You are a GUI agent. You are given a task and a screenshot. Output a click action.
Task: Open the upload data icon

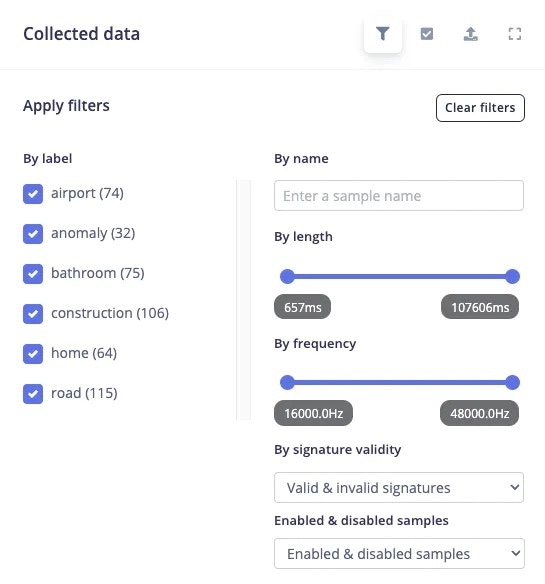pos(470,34)
